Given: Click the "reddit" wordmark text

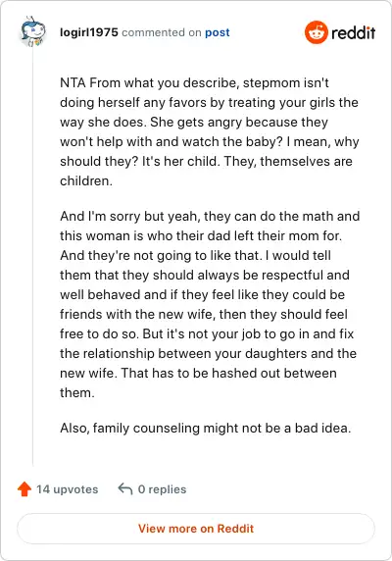Looking at the screenshot, I should 353,33.
